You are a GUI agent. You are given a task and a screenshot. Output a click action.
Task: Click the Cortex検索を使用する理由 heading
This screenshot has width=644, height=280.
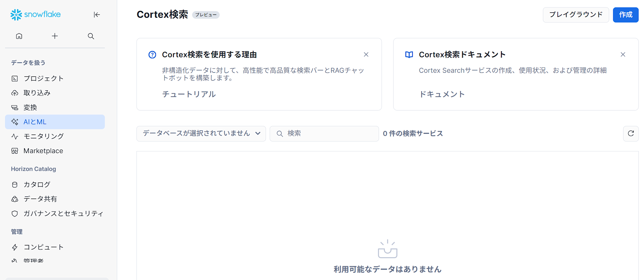coord(209,55)
